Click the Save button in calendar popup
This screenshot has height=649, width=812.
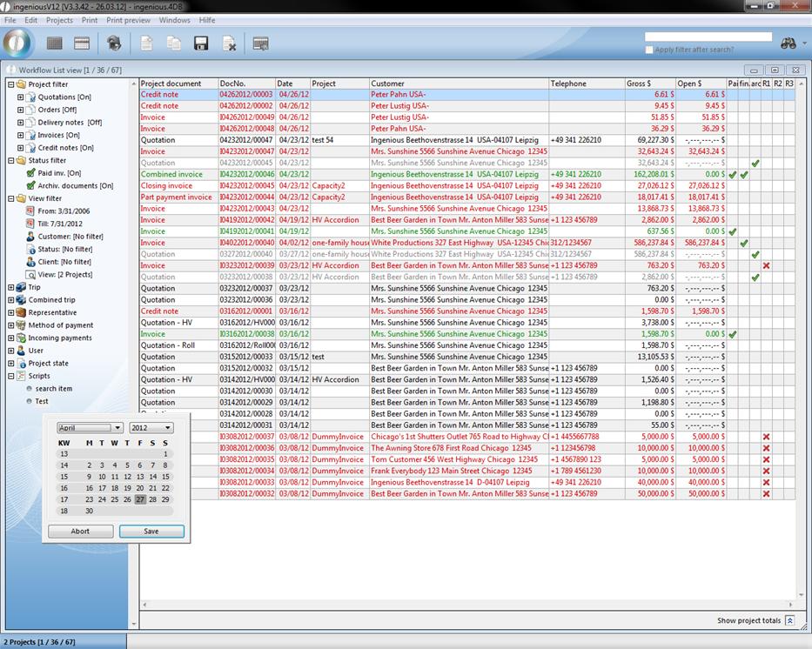coord(151,532)
